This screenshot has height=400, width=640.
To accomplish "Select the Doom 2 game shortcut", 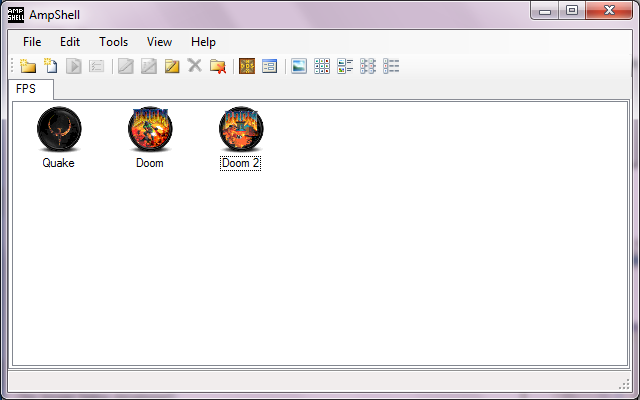I will click(x=241, y=130).
